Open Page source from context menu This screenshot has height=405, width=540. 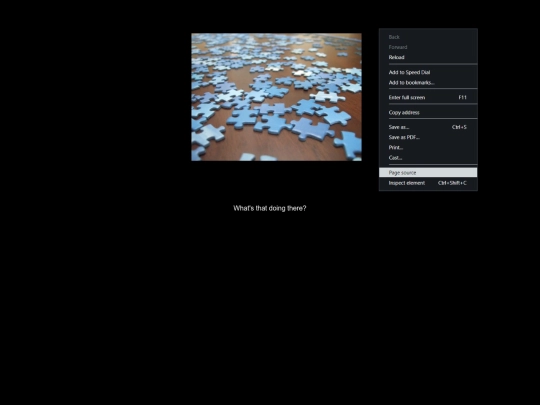click(428, 173)
